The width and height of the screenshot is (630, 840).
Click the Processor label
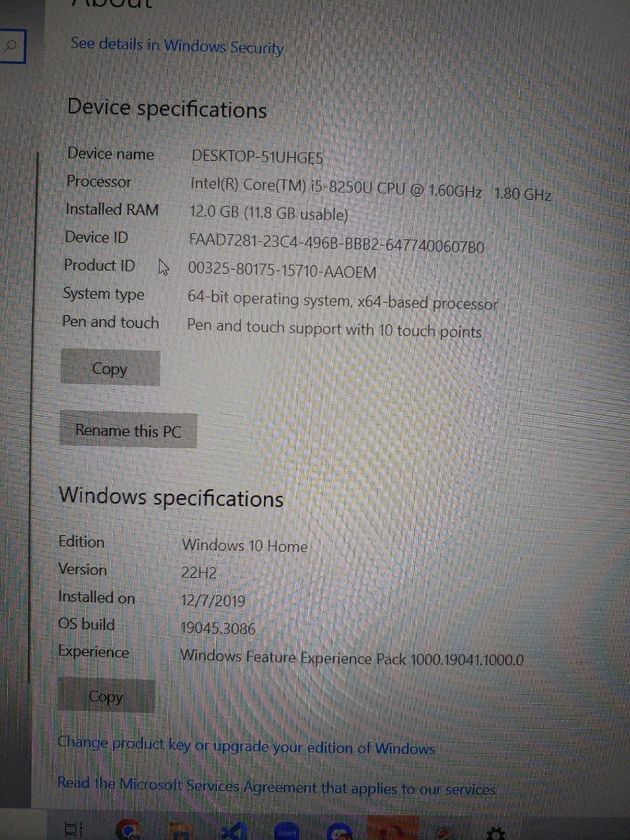coord(99,181)
